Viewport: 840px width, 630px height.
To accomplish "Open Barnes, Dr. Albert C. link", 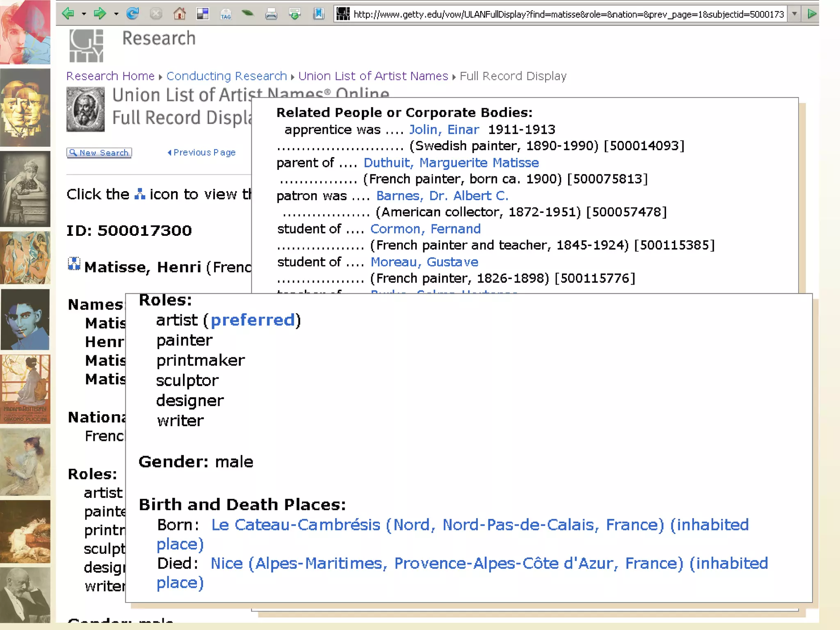I will [x=442, y=196].
